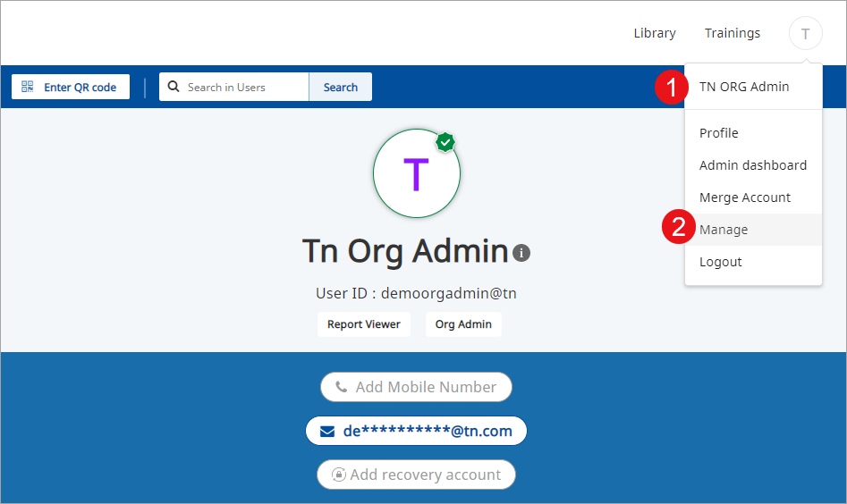This screenshot has width=847, height=504.
Task: Focus the Search in Users field
Action: pos(241,87)
